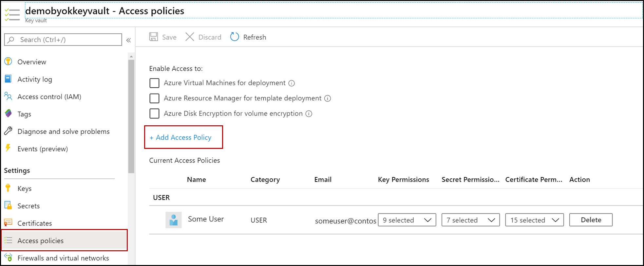Click the 'Some User' name cell
This screenshot has width=644, height=266.
coord(206,219)
